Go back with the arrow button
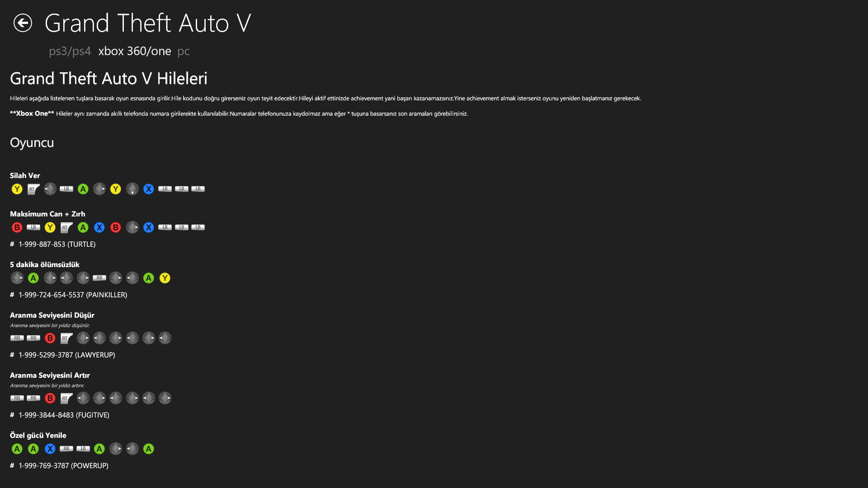This screenshot has width=868, height=488. [23, 23]
